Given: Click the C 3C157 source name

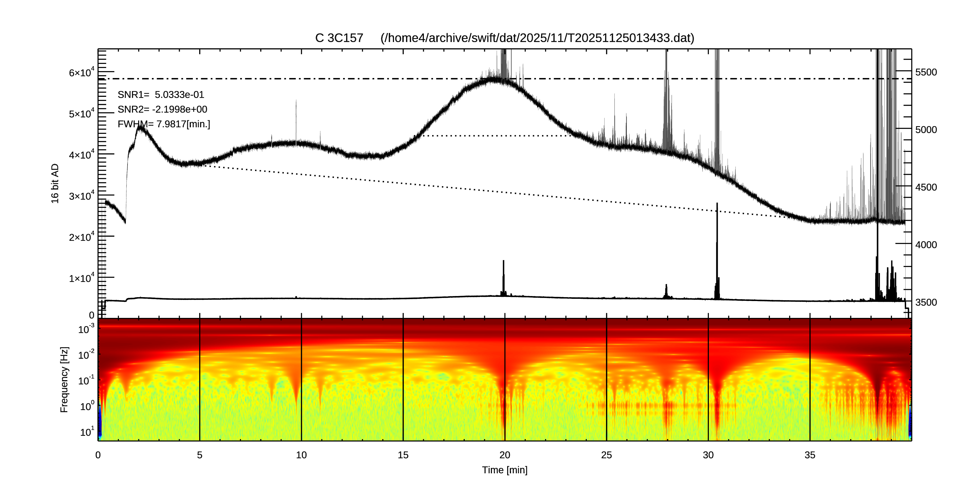Looking at the screenshot, I should 339,38.
